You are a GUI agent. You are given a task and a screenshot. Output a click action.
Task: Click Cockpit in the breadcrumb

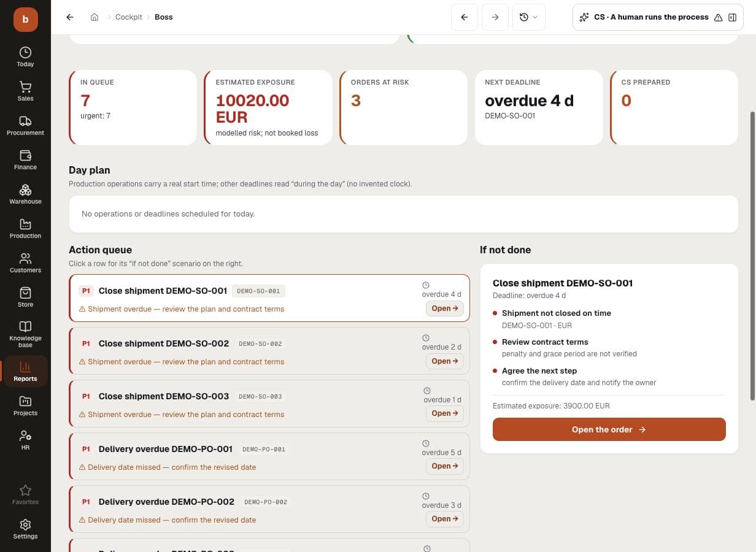click(x=129, y=17)
